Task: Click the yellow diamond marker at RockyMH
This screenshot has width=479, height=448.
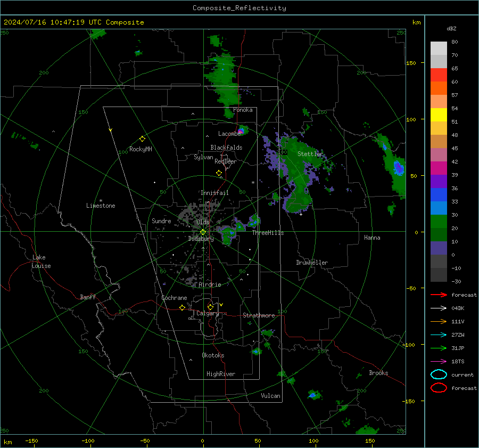Action: point(142,139)
